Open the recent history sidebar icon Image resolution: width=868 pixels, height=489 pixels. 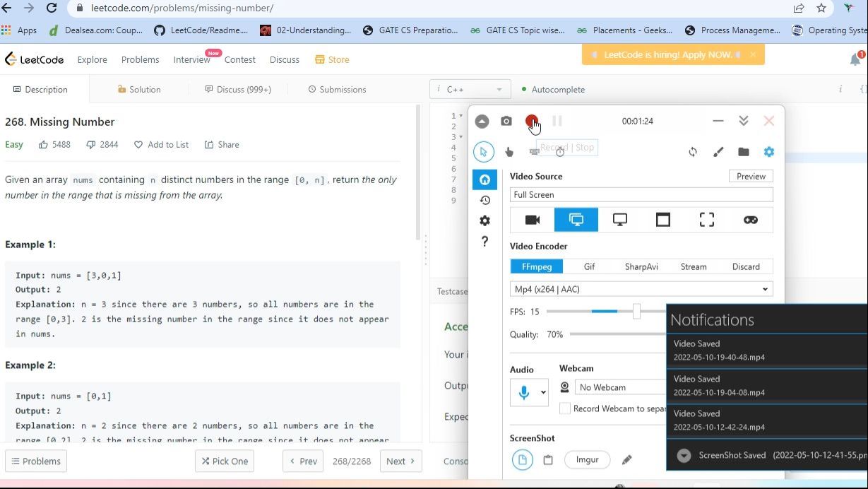click(x=484, y=200)
